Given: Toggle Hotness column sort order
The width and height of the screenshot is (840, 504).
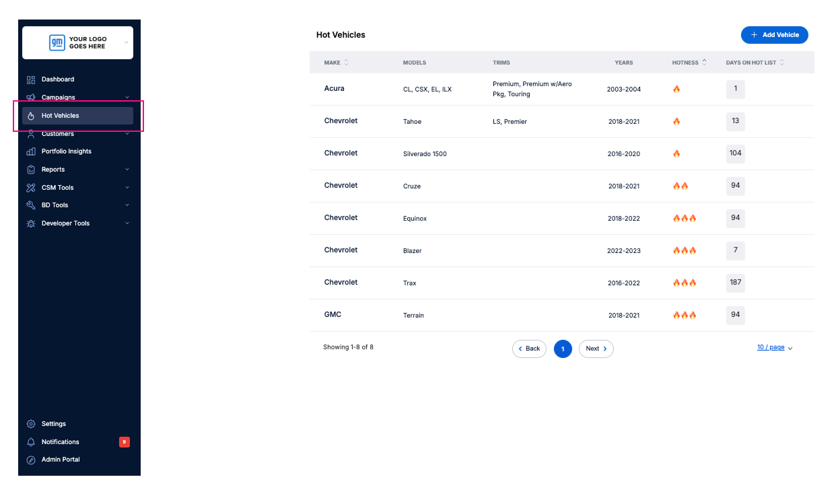Looking at the screenshot, I should point(704,63).
